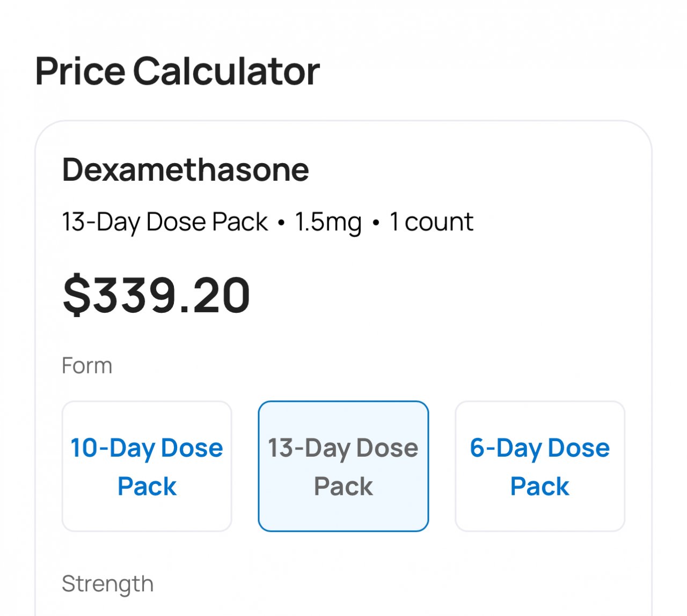Click the Dexamethasone drug name title
Viewport: 687px width, 616px height.
coord(185,170)
